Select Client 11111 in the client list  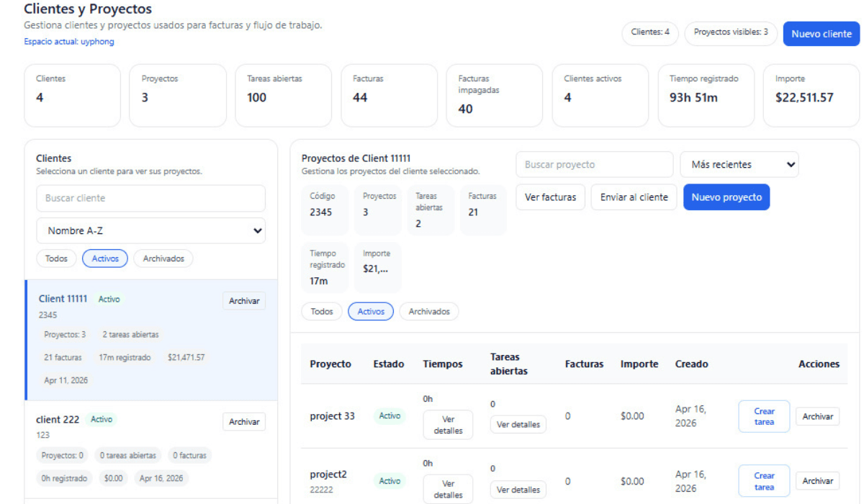pyautogui.click(x=151, y=340)
